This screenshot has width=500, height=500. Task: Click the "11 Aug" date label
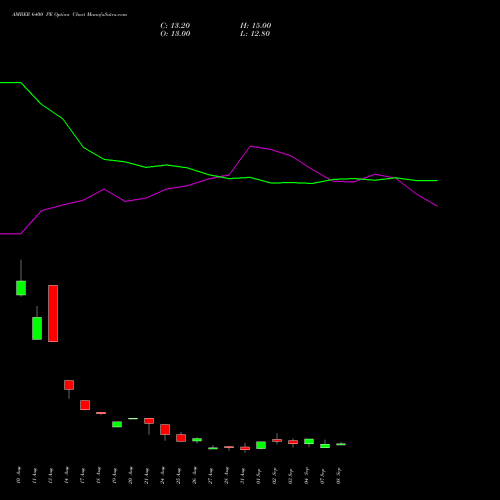(x=34, y=475)
